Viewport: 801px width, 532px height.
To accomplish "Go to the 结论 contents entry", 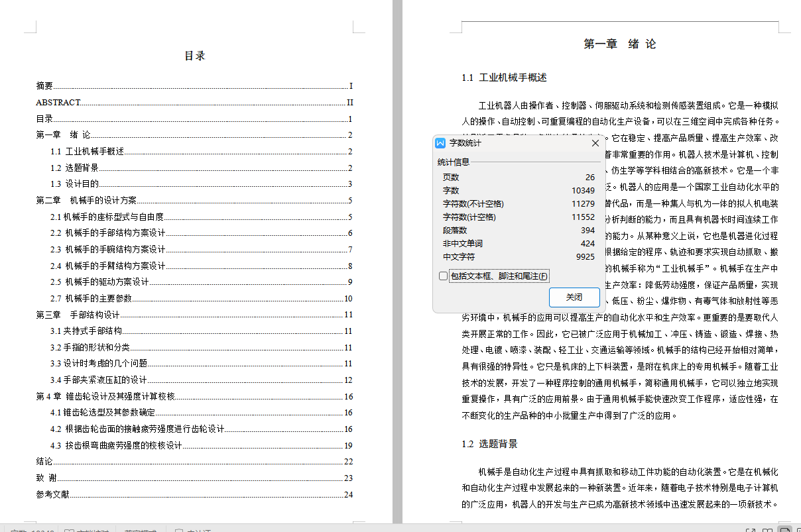I will pyautogui.click(x=194, y=462).
